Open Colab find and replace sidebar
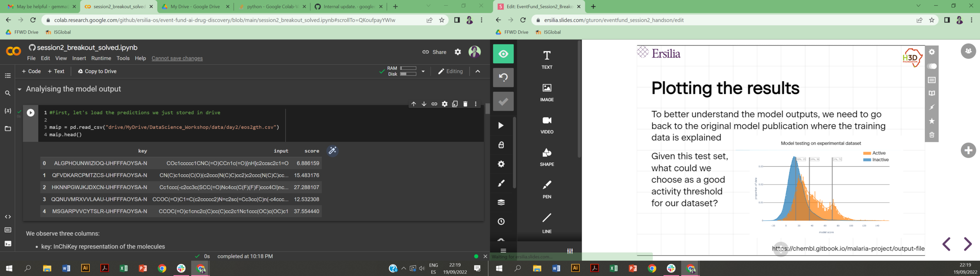This screenshot has width=980, height=276. click(8, 93)
